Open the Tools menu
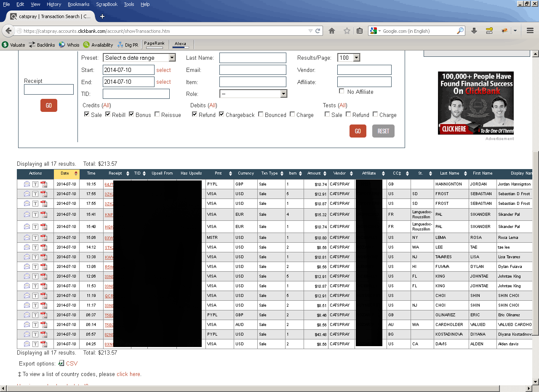 (129, 4)
